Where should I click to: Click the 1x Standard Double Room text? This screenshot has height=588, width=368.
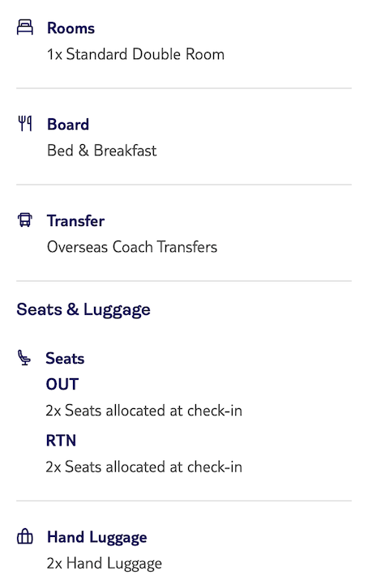pyautogui.click(x=135, y=54)
